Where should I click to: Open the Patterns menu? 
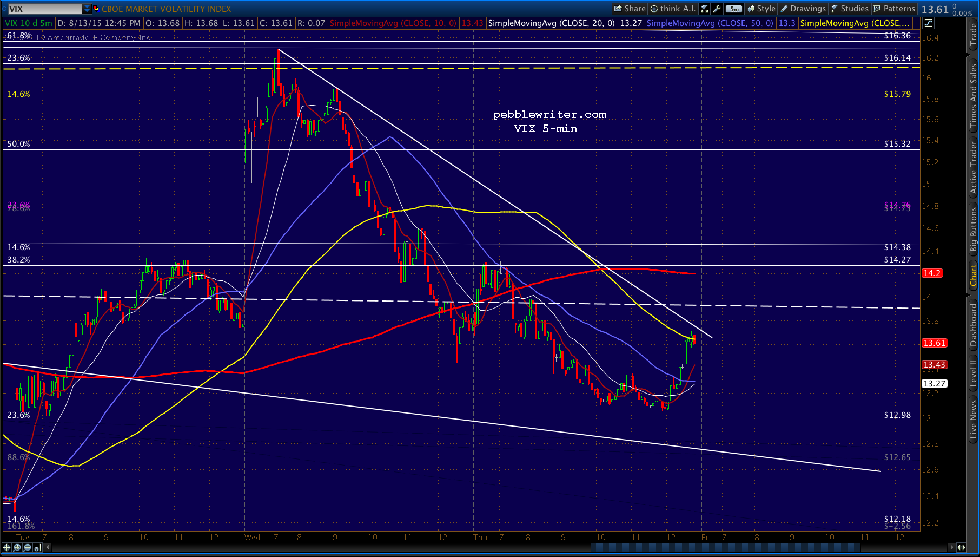894,9
